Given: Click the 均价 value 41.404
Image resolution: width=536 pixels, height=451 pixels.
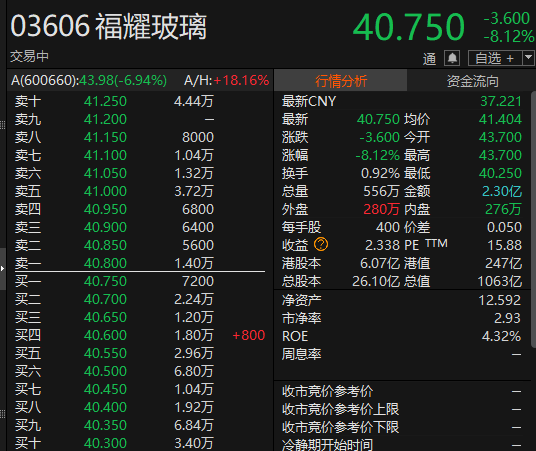Looking at the screenshot, I should (x=500, y=119).
